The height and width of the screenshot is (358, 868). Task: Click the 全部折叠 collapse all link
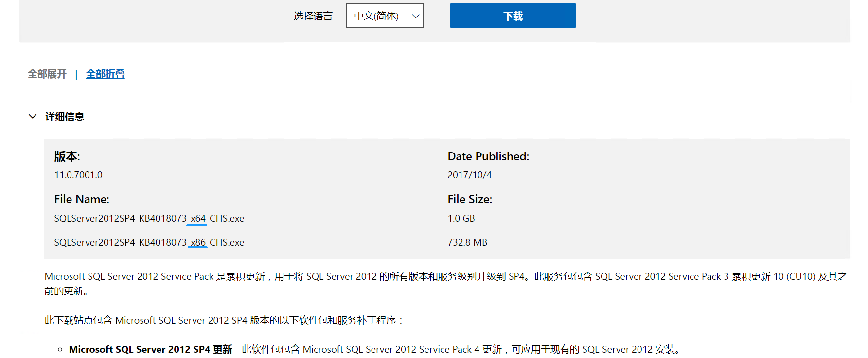click(x=106, y=74)
